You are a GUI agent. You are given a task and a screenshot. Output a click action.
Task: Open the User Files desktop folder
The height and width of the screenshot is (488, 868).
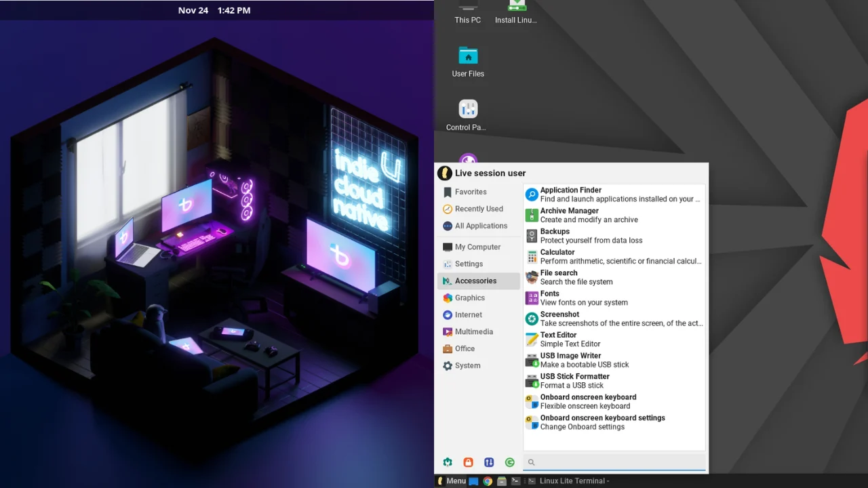pos(468,62)
